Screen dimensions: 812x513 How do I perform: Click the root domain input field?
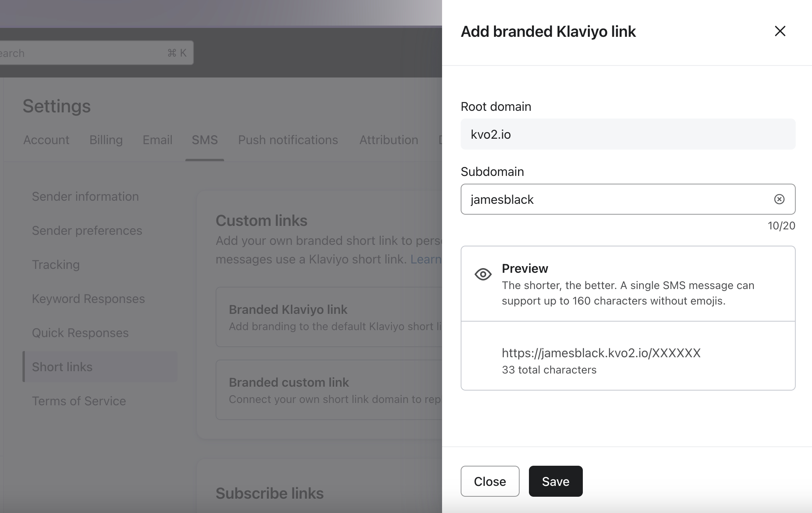click(x=628, y=134)
